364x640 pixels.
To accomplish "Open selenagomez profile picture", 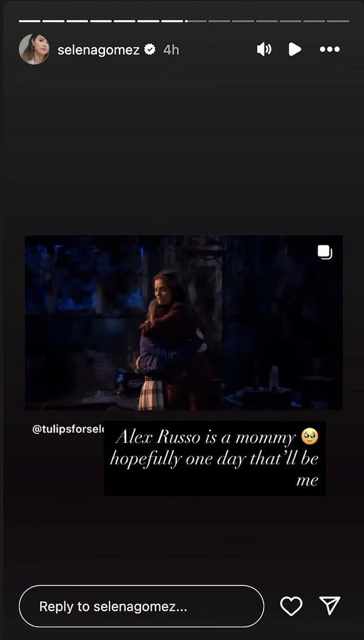I will (x=34, y=49).
